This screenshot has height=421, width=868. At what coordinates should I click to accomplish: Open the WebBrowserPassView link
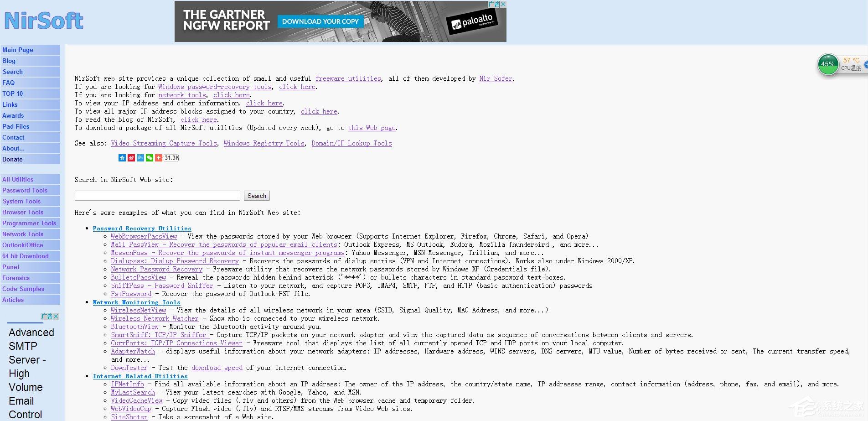144,236
